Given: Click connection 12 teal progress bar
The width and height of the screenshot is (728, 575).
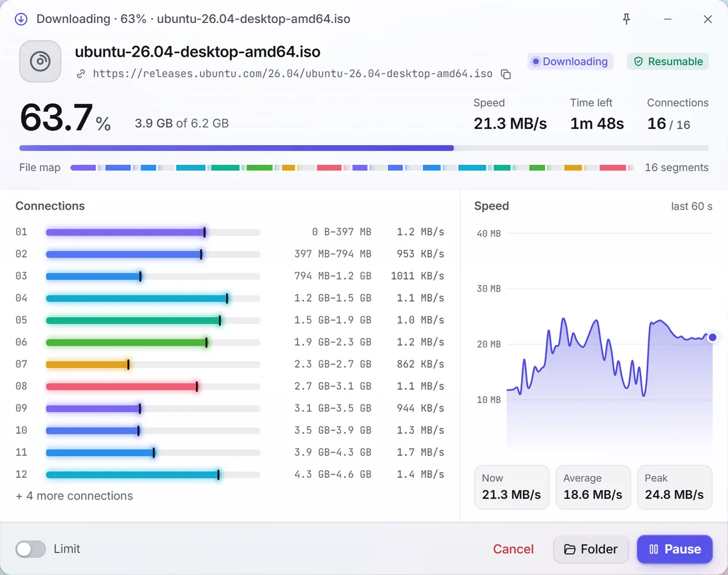Looking at the screenshot, I should (153, 475).
